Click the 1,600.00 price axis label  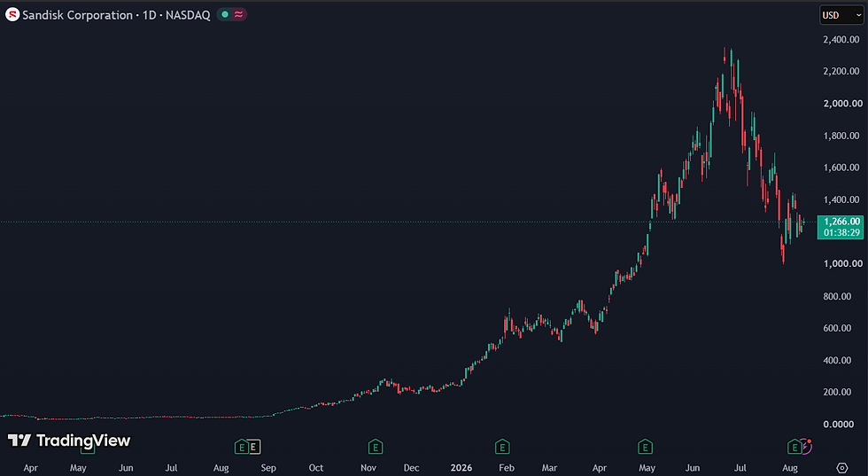[x=841, y=168]
